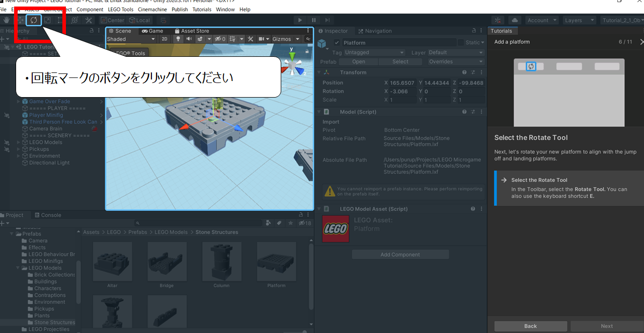This screenshot has height=333, width=644.
Task: Toggle hidden objects visibility count icon
Action: pos(220,39)
